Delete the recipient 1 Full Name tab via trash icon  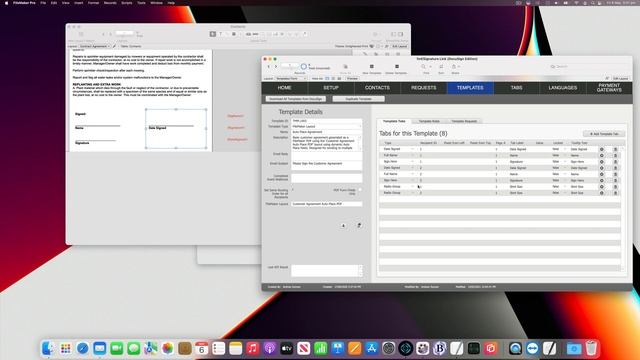pyautogui.click(x=616, y=156)
